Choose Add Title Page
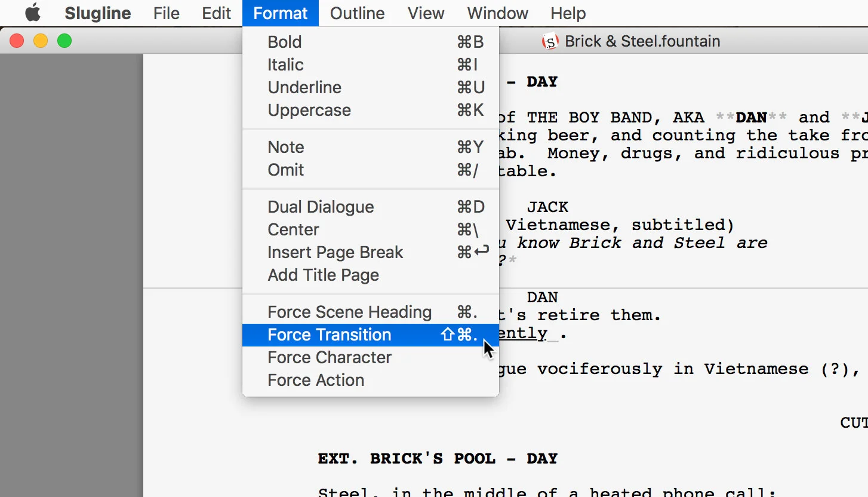This screenshot has width=868, height=497. click(x=371, y=275)
